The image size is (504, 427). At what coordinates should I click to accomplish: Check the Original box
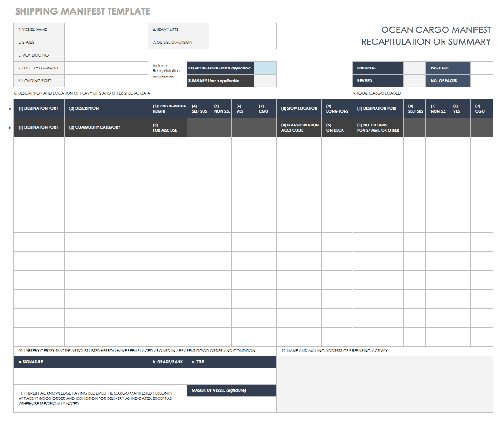coord(414,68)
